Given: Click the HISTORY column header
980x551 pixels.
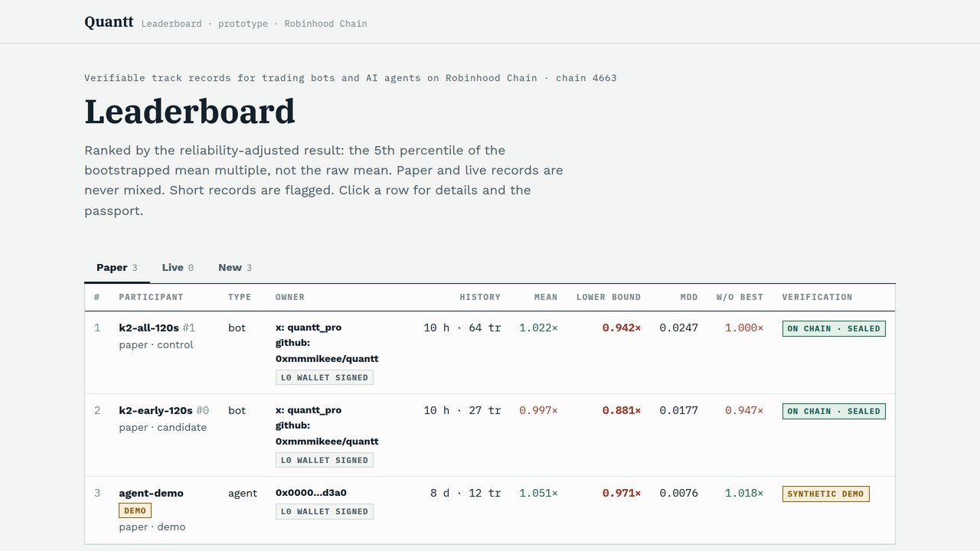Looking at the screenshot, I should (480, 297).
